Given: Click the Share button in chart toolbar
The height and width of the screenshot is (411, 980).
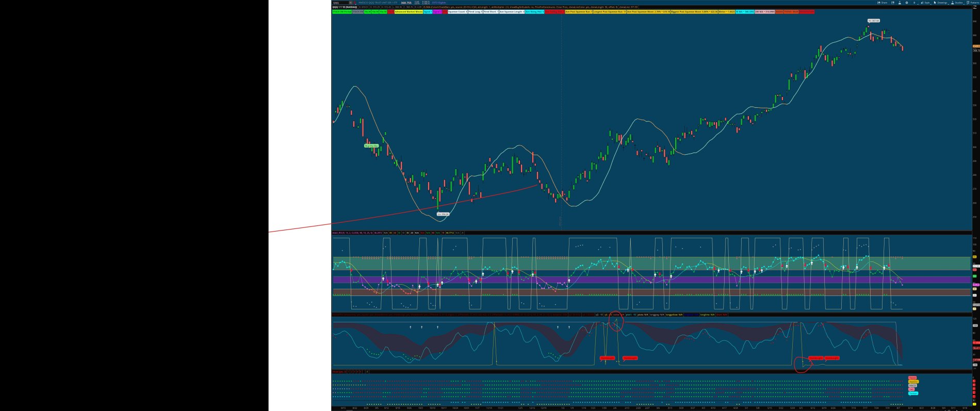Looking at the screenshot, I should pos(882,3).
